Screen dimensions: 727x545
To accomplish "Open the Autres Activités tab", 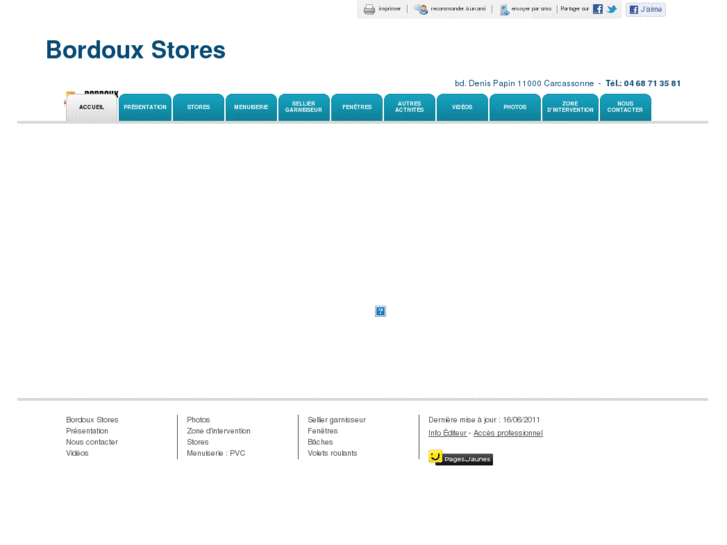I will click(x=409, y=108).
